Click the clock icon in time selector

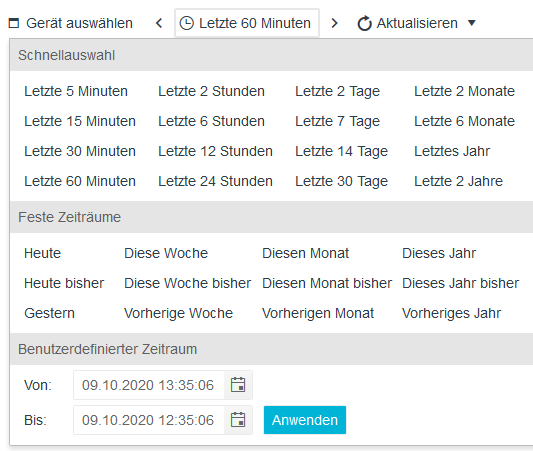(187, 23)
